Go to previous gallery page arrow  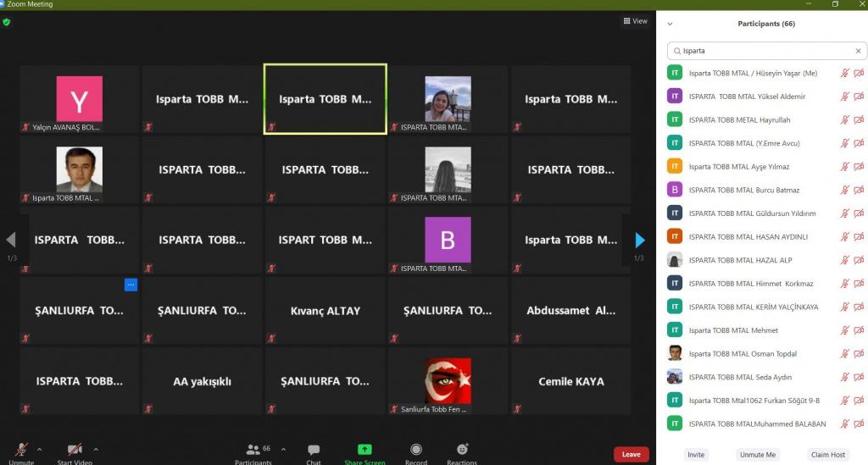click(10, 240)
